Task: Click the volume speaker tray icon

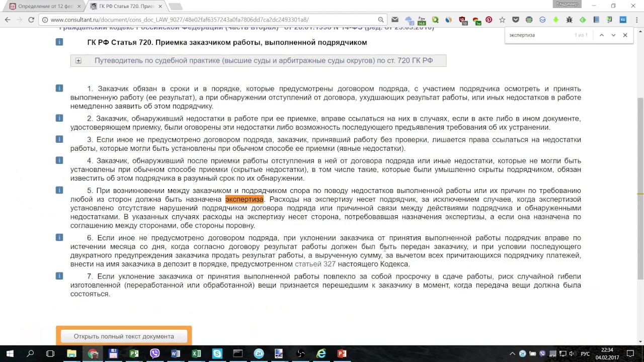Action: point(572,353)
